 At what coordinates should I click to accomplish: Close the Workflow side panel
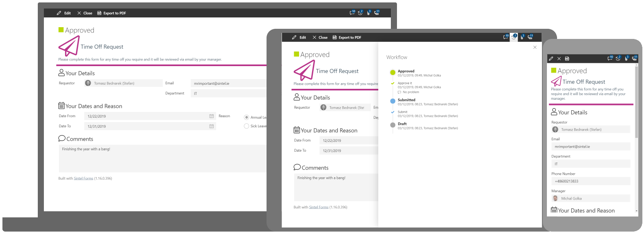535,47
